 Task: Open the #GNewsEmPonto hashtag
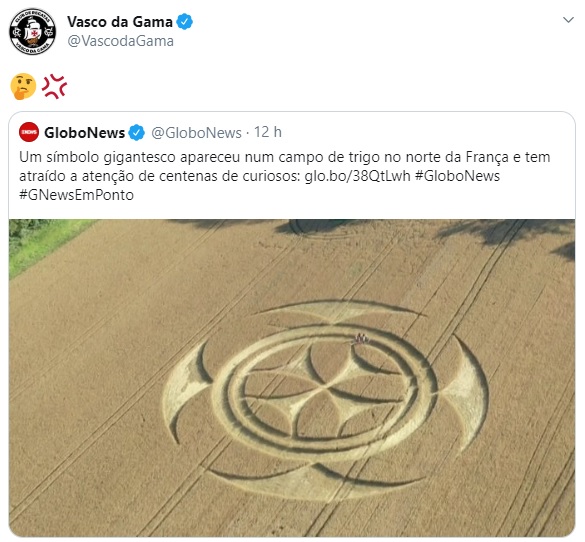coord(76,195)
